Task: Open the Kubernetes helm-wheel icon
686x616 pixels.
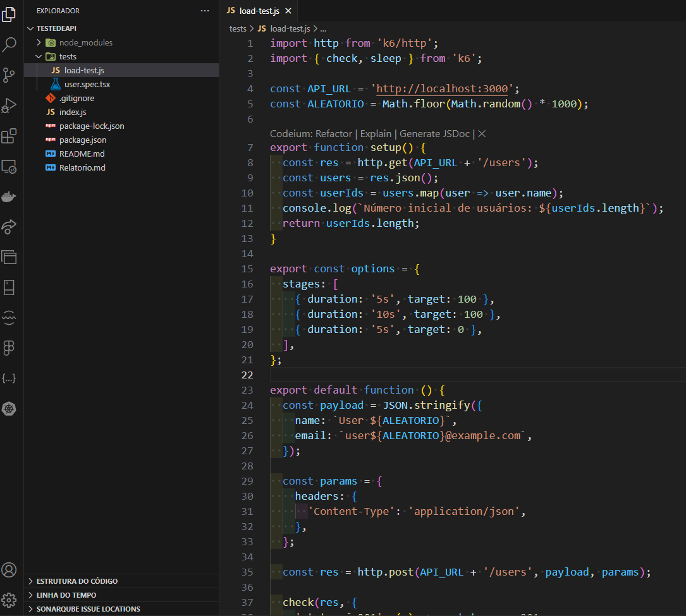Action: pos(9,409)
